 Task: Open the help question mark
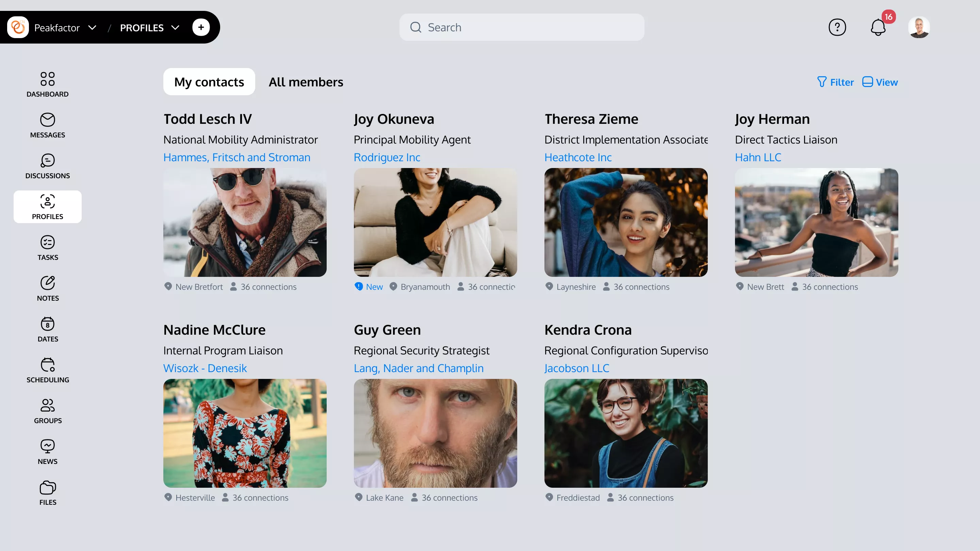click(x=837, y=27)
